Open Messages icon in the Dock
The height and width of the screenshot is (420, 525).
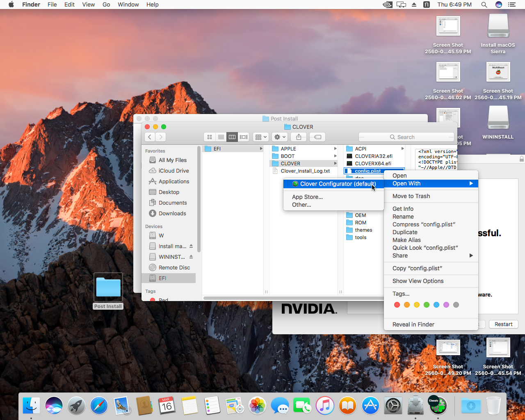click(x=280, y=406)
